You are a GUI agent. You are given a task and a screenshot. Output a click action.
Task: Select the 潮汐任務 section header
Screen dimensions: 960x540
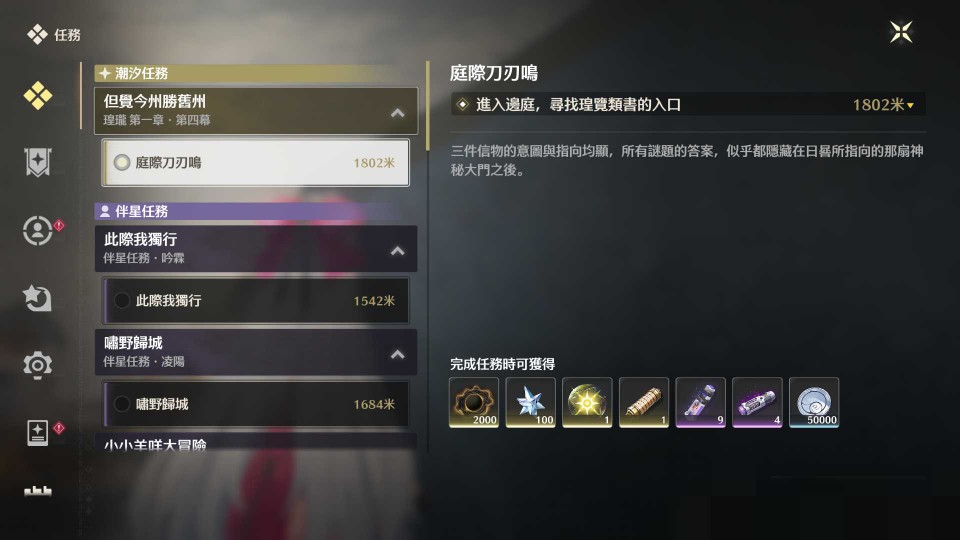pos(255,73)
